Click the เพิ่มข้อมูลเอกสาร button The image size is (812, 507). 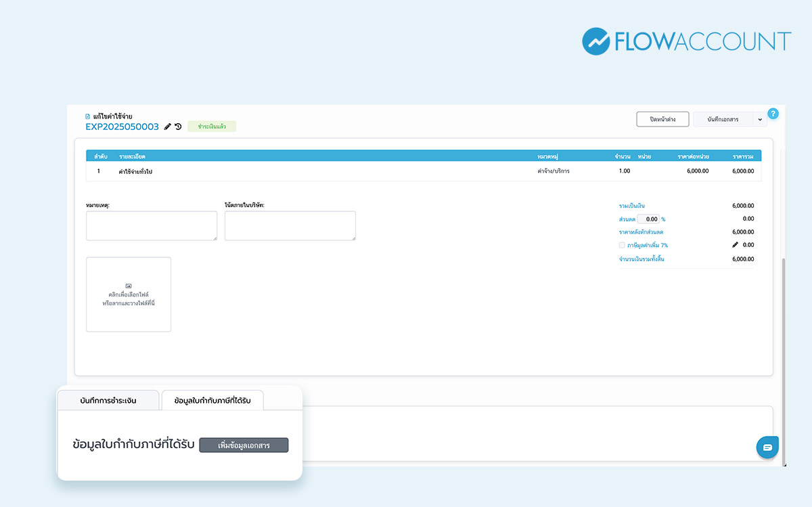click(244, 445)
